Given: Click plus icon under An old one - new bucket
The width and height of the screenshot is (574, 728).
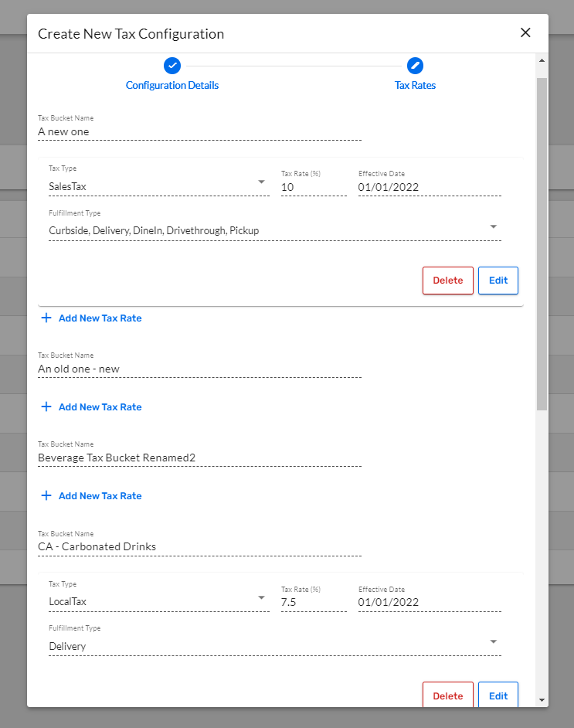Looking at the screenshot, I should [x=46, y=407].
